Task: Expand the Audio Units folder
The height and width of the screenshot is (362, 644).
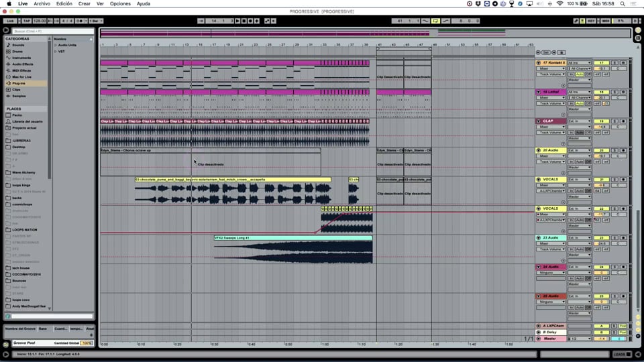Action: tap(56, 45)
